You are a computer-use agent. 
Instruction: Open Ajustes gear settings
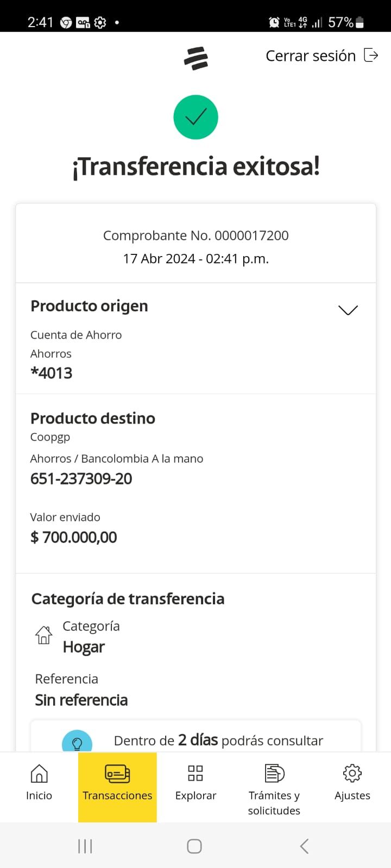tap(352, 782)
